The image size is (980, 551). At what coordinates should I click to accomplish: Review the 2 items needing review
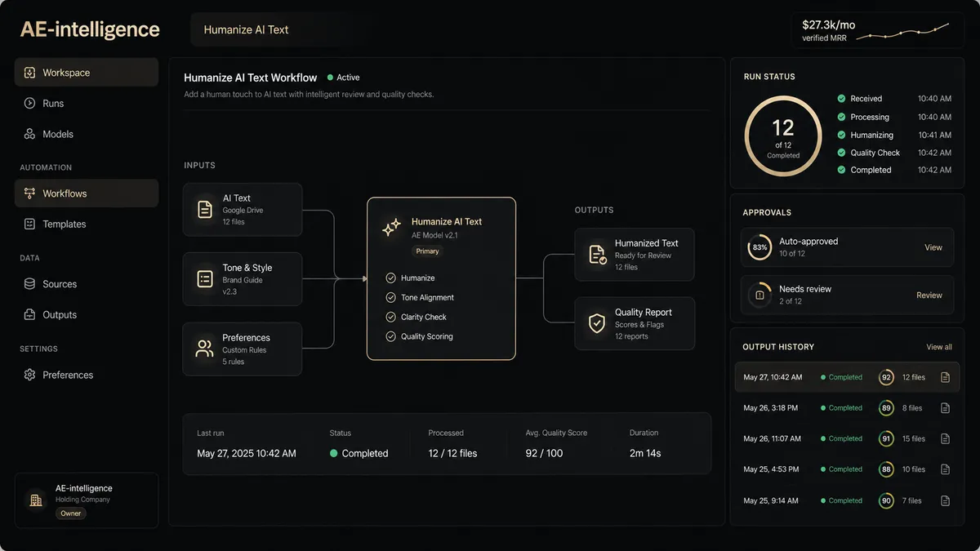click(x=929, y=295)
